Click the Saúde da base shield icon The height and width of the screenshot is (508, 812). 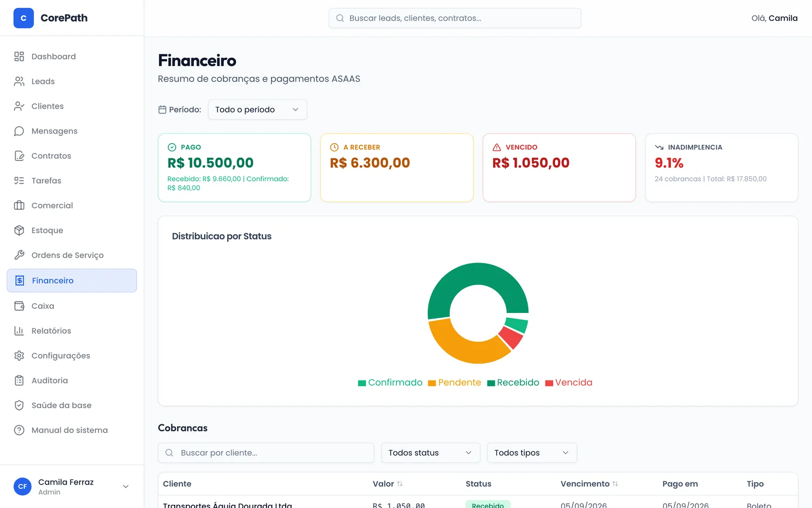point(19,405)
